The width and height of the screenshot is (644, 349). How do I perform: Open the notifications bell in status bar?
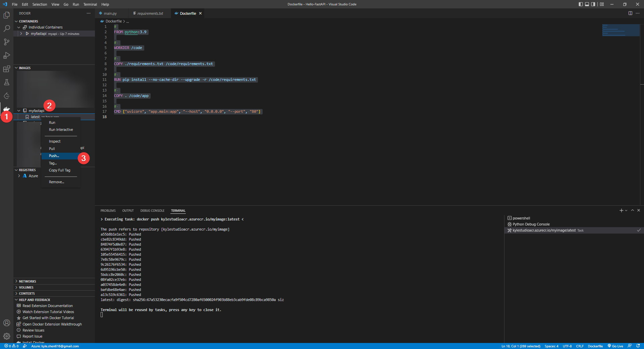point(638,346)
